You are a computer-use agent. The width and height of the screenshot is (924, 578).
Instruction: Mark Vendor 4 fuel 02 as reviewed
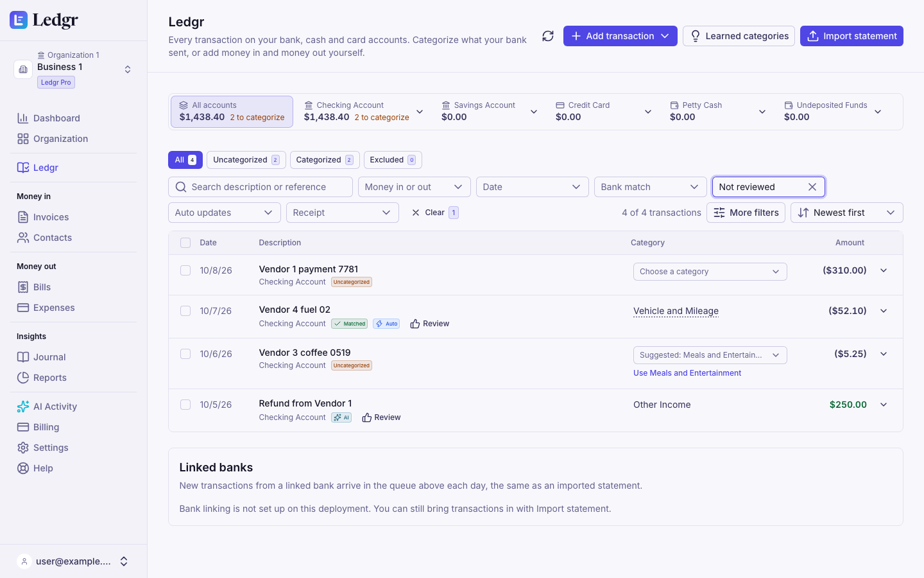(x=430, y=324)
